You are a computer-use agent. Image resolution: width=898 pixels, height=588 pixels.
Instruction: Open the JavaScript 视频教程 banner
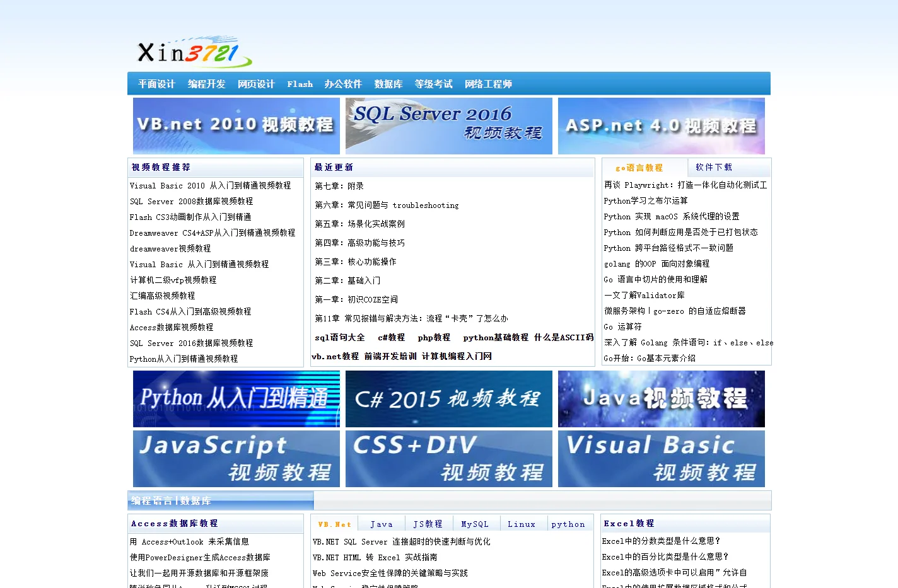pyautogui.click(x=236, y=459)
